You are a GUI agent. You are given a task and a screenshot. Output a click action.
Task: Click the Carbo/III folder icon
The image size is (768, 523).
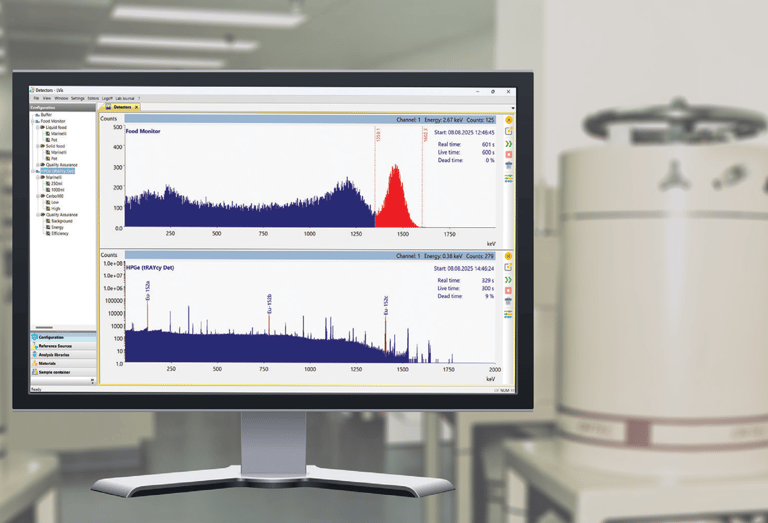pyautogui.click(x=42, y=196)
